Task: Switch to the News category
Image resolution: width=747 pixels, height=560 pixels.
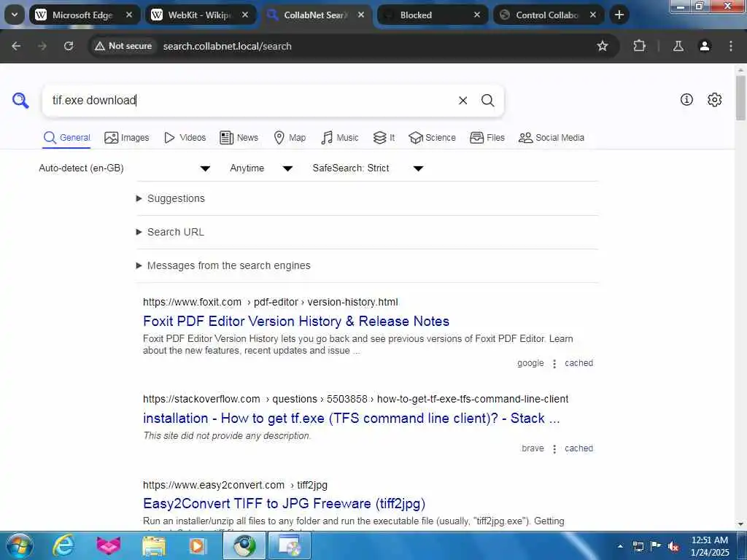Action: click(239, 138)
